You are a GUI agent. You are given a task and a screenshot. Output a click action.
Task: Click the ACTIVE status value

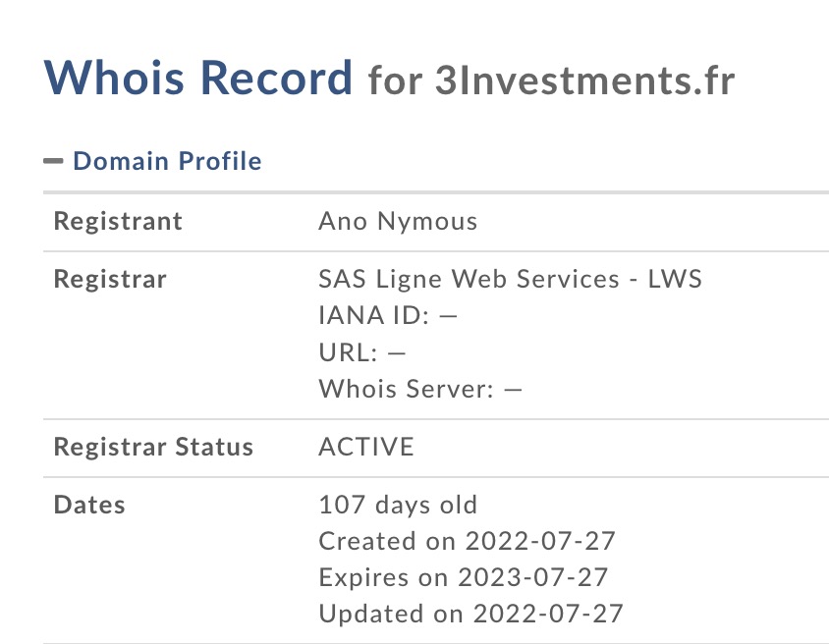[366, 448]
